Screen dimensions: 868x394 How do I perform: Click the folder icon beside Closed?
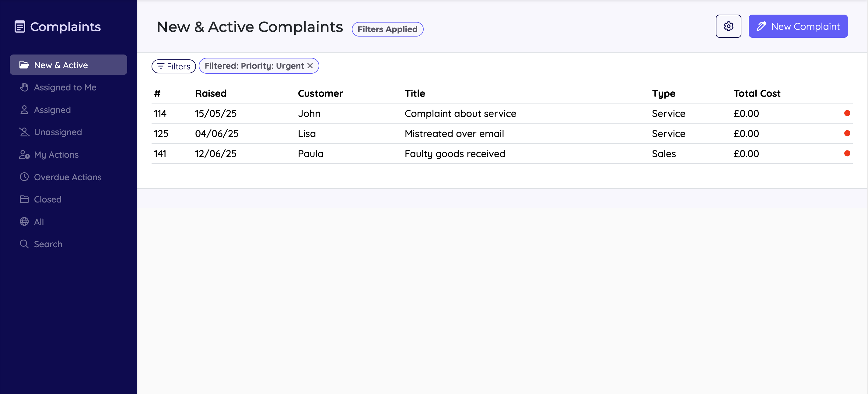[x=24, y=199]
